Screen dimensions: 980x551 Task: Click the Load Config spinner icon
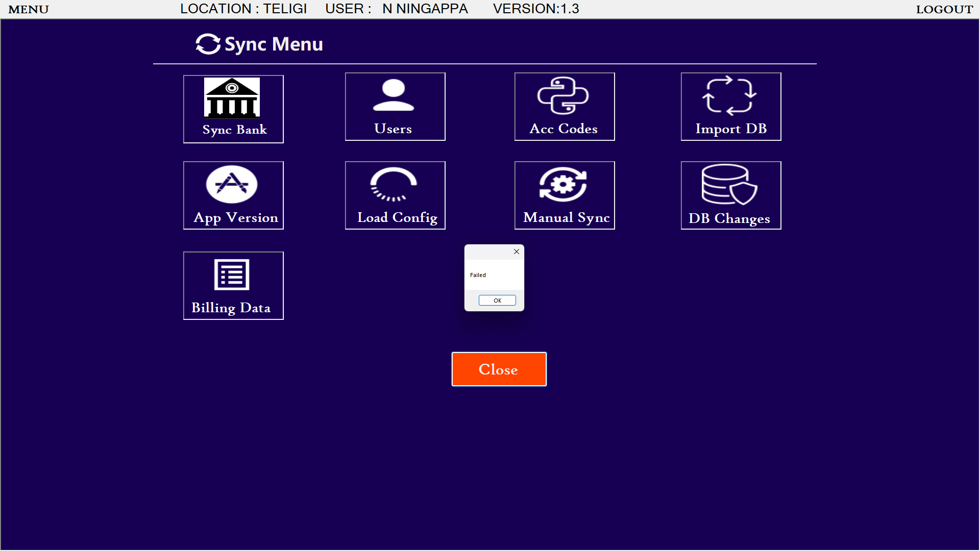[394, 184]
